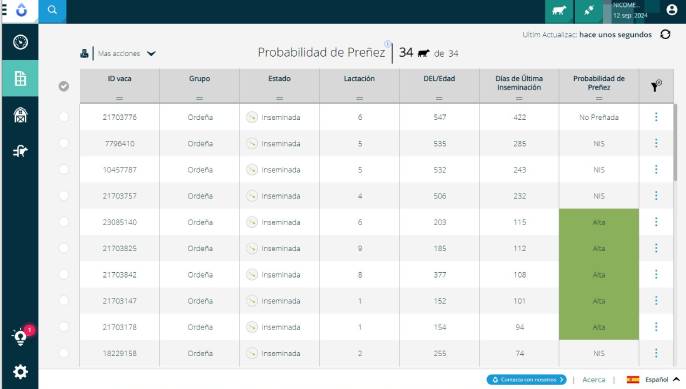Viewport: 686px width, 389px height.
Task: Select the row checkbox for cow 21703842
Action: point(64,274)
